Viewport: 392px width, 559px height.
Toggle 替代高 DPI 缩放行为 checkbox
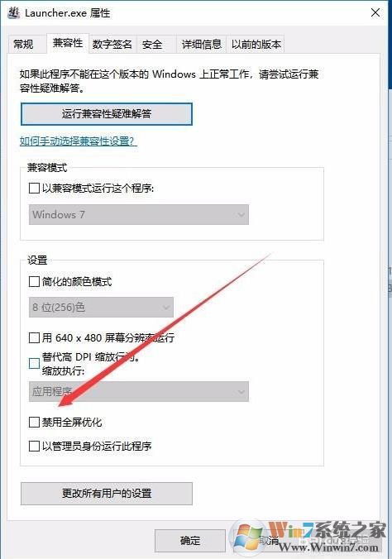point(34,363)
